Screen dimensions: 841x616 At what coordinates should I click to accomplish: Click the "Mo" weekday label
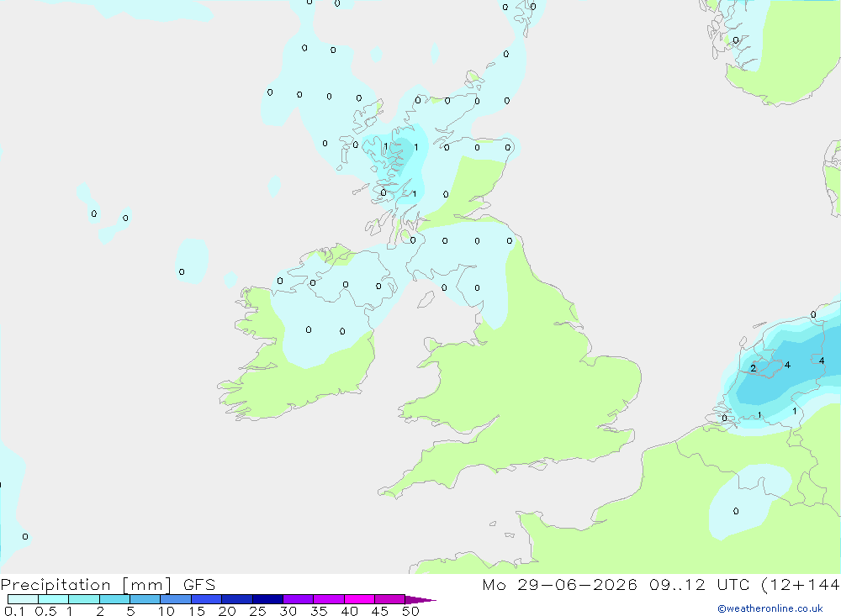494,585
